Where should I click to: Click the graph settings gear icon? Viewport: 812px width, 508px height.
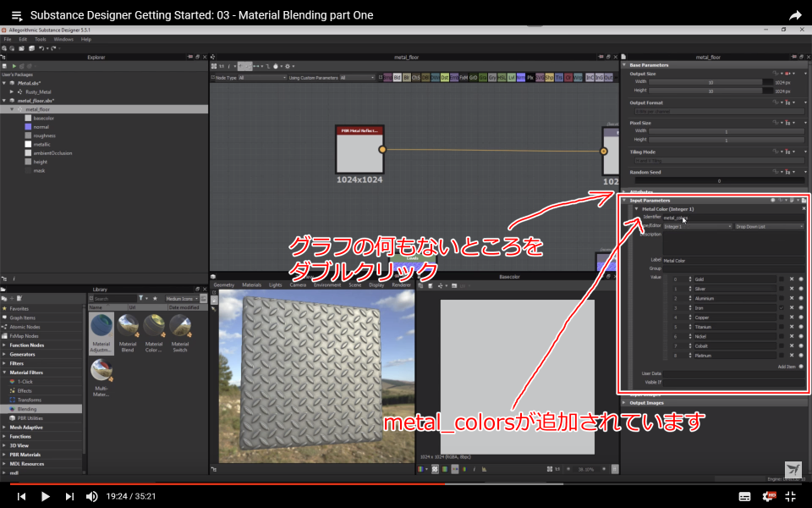pyautogui.click(x=288, y=66)
